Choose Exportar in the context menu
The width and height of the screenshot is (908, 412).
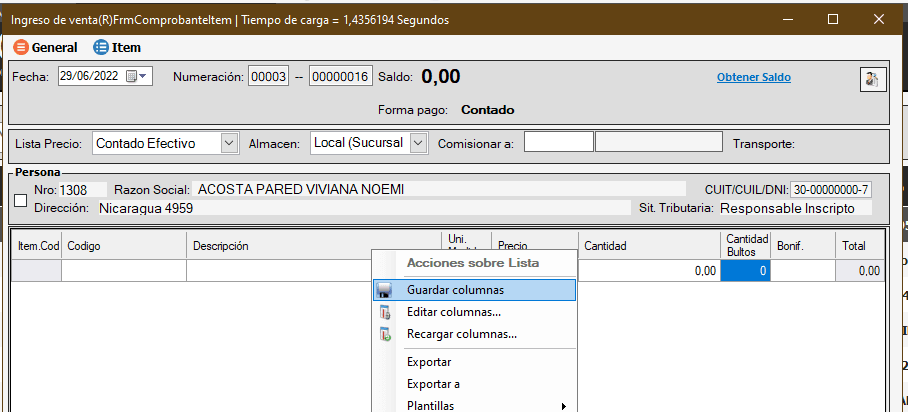click(x=429, y=362)
